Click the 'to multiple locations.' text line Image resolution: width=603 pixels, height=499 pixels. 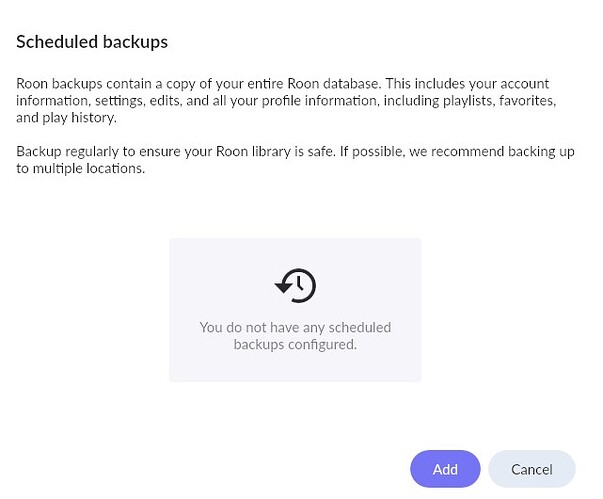click(81, 169)
